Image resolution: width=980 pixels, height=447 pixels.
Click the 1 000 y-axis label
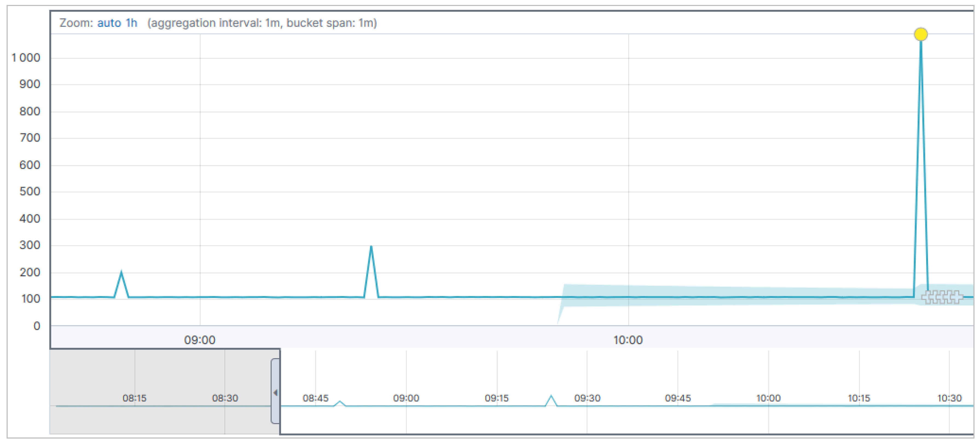26,58
